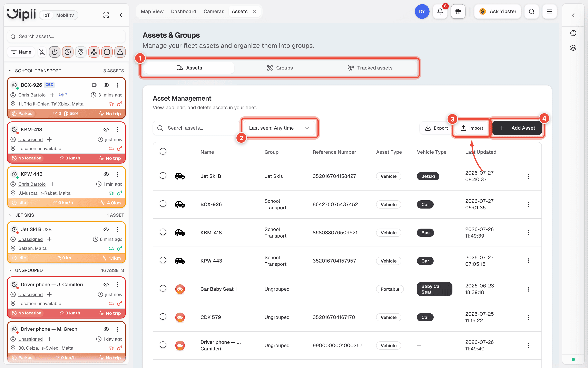Click the key icon on the KPW 443 card
This screenshot has height=368, width=588.
pos(120,193)
